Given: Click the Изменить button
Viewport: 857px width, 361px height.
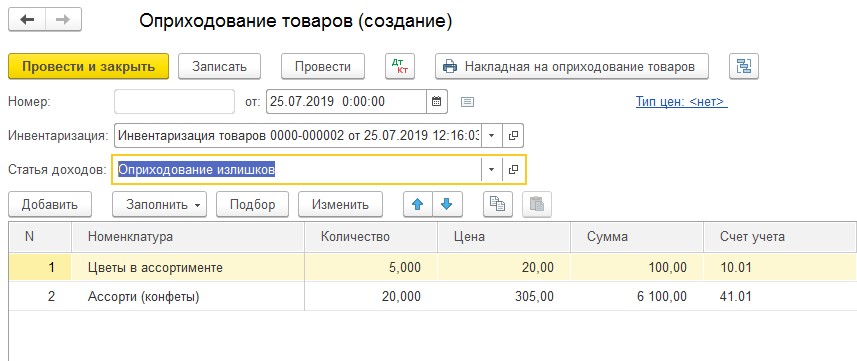Looking at the screenshot, I should click(x=341, y=205).
